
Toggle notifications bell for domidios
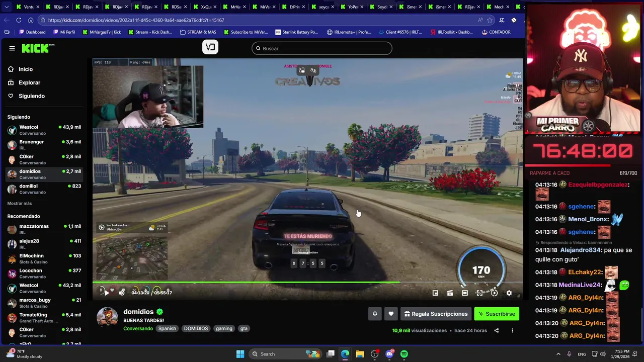pyautogui.click(x=375, y=314)
